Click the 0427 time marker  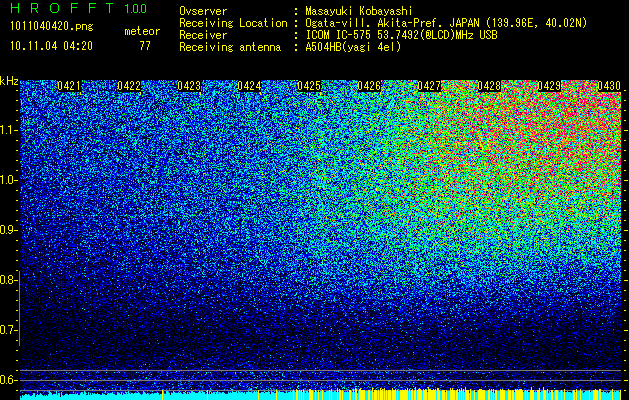[429, 86]
